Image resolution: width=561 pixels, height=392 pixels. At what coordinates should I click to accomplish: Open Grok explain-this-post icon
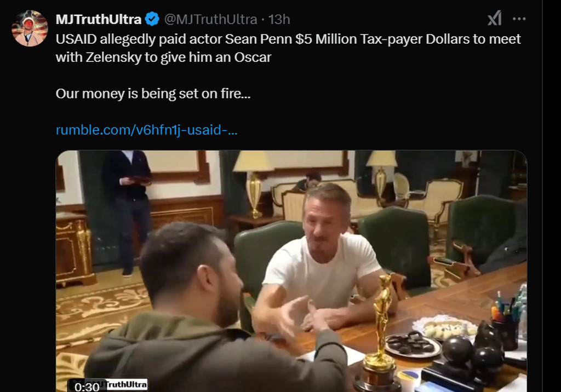495,19
